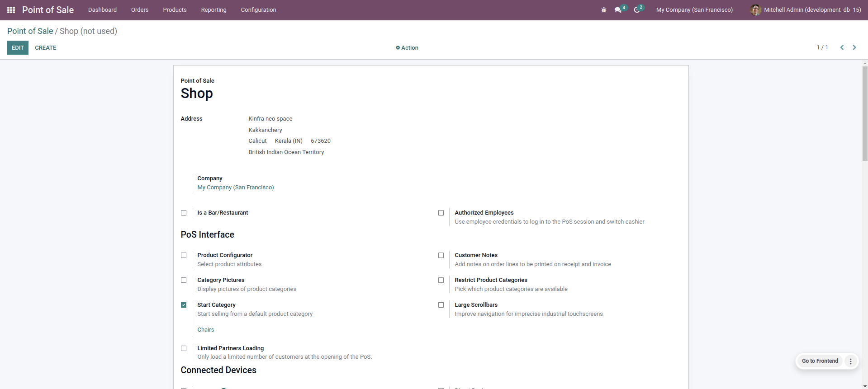Screen dimensions: 868x389
Task: Open the apps grid menu icon
Action: click(x=11, y=10)
